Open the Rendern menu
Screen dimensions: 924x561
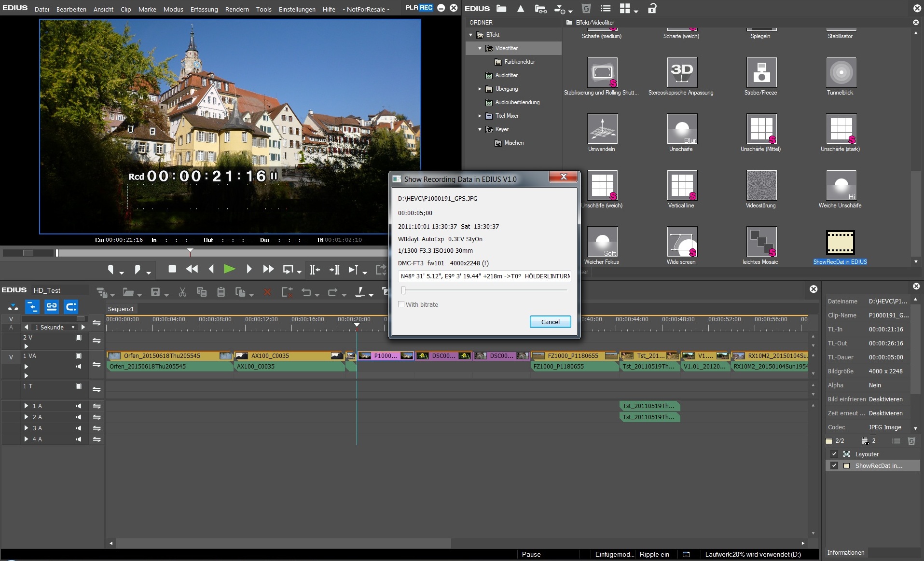[x=237, y=9]
